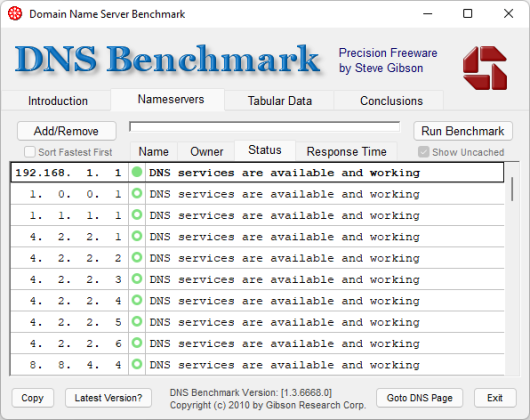
Task: Click the green status ring for 8.8.4.4
Action: pos(137,365)
